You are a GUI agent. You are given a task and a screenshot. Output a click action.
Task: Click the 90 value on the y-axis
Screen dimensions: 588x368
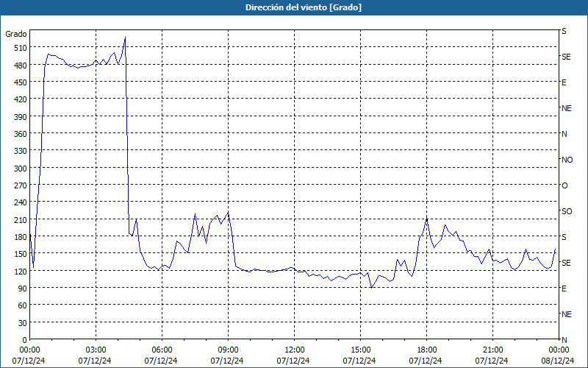[x=23, y=289]
